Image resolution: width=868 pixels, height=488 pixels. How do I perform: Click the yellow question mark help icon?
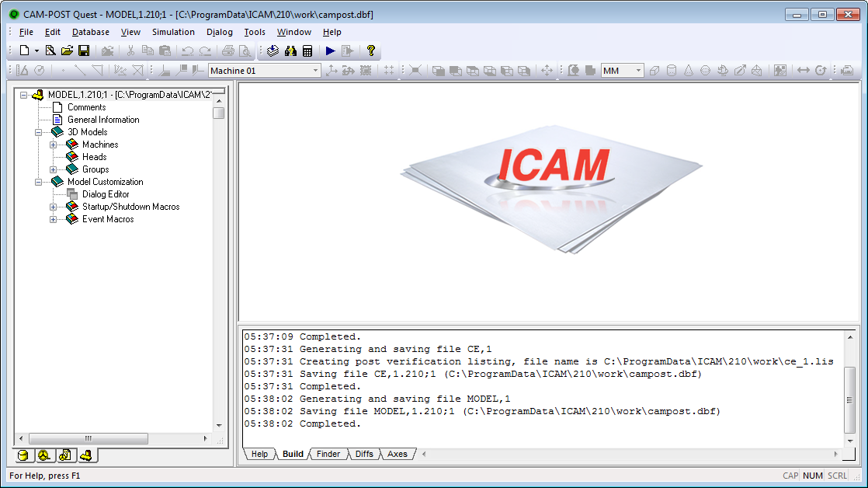point(371,51)
